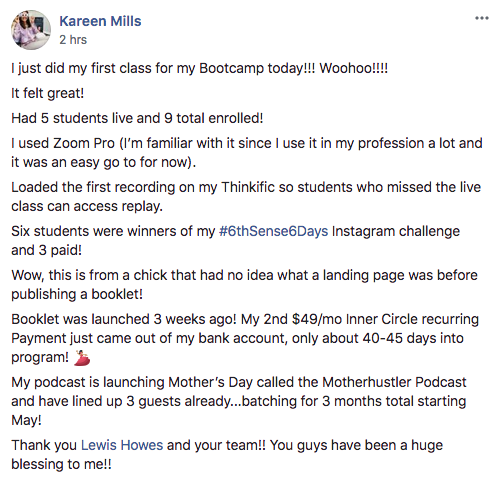497x477 pixels.
Task: Click the 'Had 5 students live' sentence
Action: click(x=137, y=118)
